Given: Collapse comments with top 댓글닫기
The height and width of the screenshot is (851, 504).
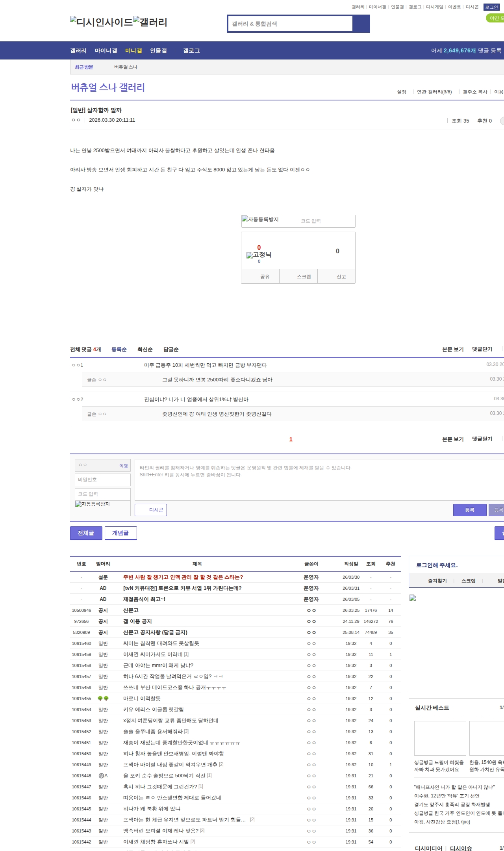Looking at the screenshot, I should click(482, 349).
